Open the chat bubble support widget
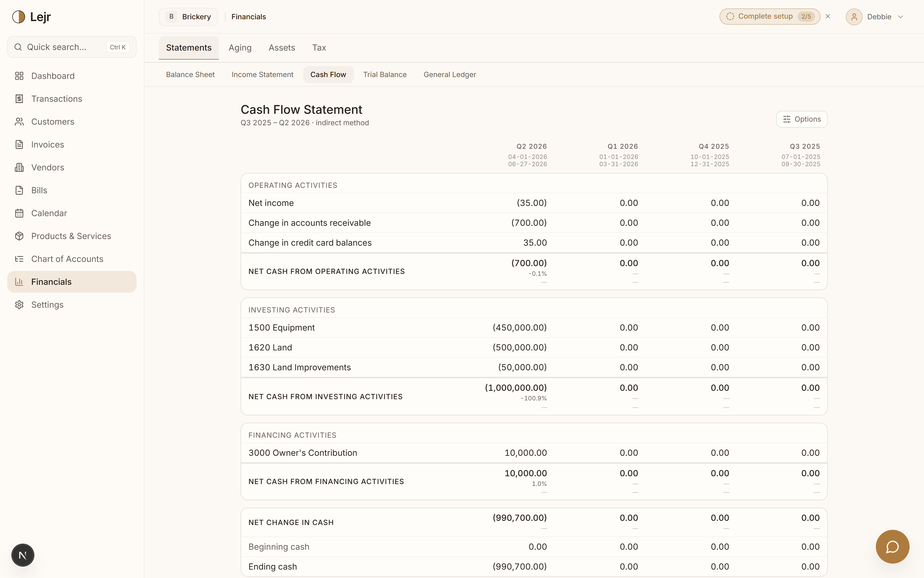 (892, 547)
